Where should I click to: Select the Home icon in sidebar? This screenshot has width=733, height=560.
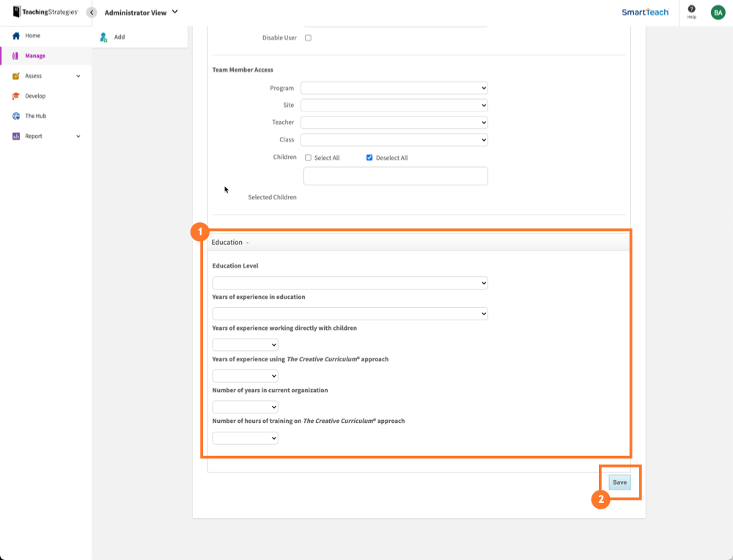[15, 35]
